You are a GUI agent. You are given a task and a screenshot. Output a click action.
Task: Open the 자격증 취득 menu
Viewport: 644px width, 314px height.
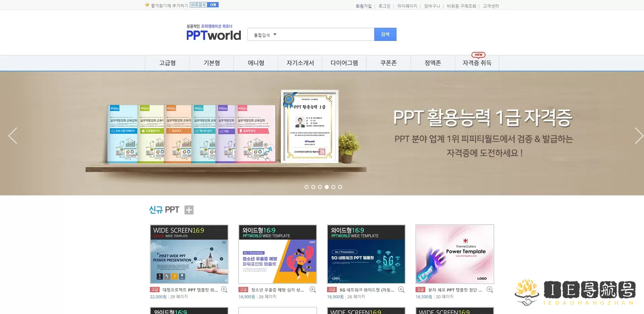pos(477,63)
